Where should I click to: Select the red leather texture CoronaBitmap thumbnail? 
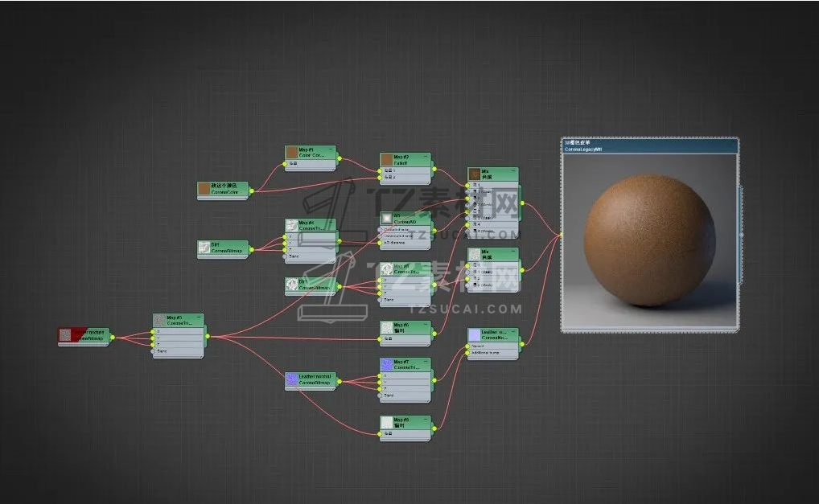65,334
